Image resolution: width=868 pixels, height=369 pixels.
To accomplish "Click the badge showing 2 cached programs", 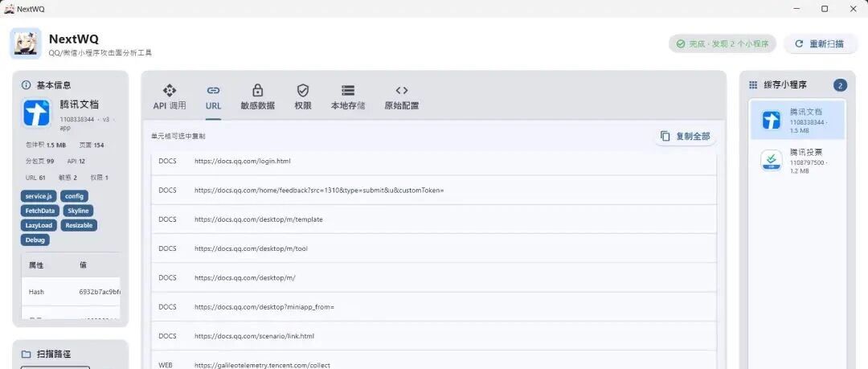I will (840, 85).
